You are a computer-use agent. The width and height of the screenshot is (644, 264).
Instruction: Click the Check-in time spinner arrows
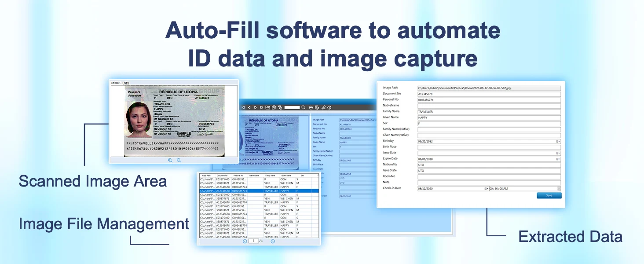coord(559,188)
